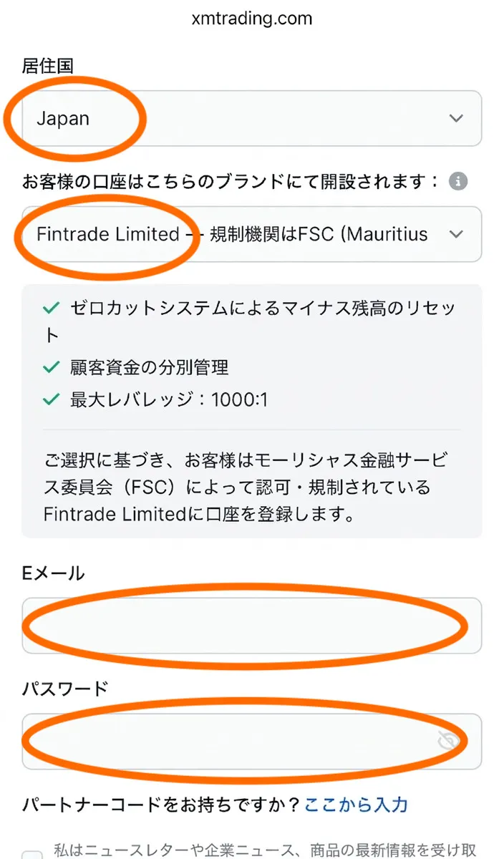Screen dimensions: 504x859
Task: Expand the brand dropdown chevron
Action: pos(456,234)
